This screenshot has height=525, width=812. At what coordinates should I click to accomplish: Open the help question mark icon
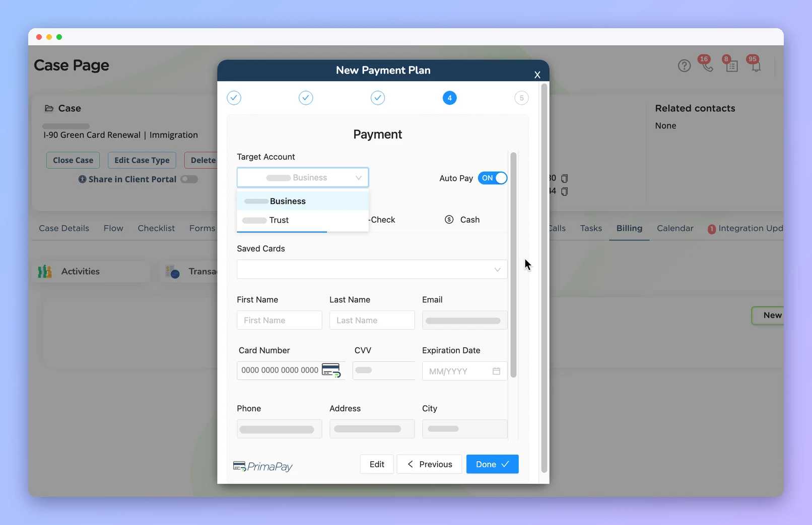click(684, 66)
